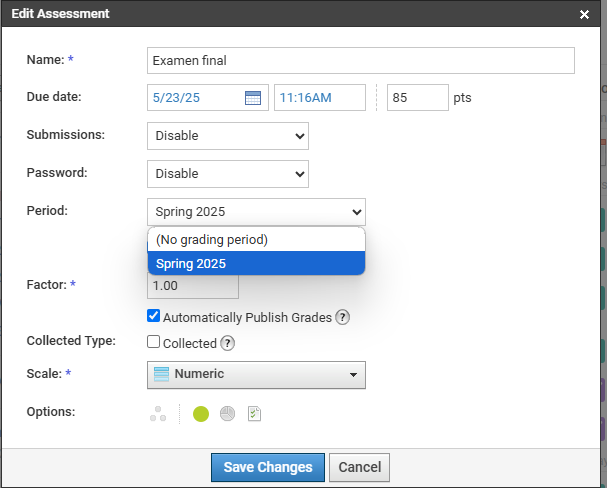Click the checklist document option icon
The image size is (607, 488).
[x=254, y=414]
